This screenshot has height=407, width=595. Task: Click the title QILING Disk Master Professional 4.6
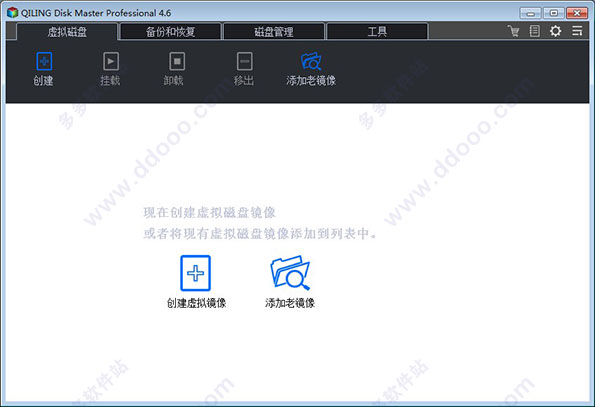(x=96, y=13)
